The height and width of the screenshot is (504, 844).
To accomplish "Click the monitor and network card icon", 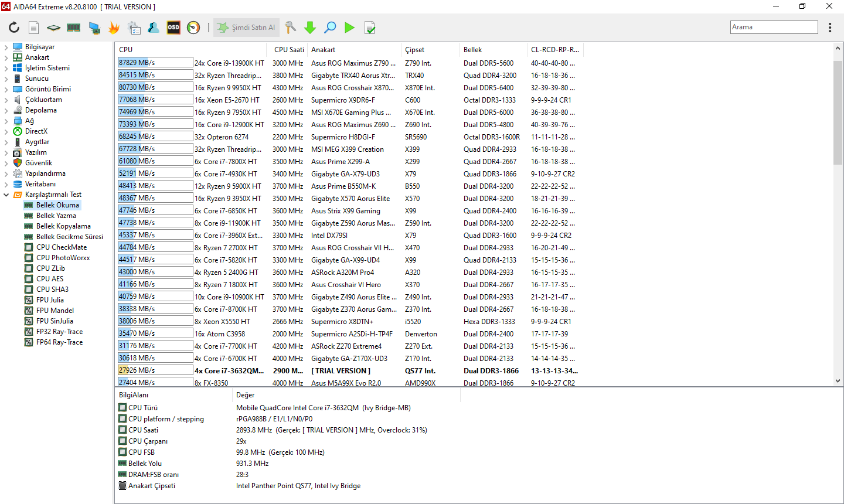I will point(94,28).
